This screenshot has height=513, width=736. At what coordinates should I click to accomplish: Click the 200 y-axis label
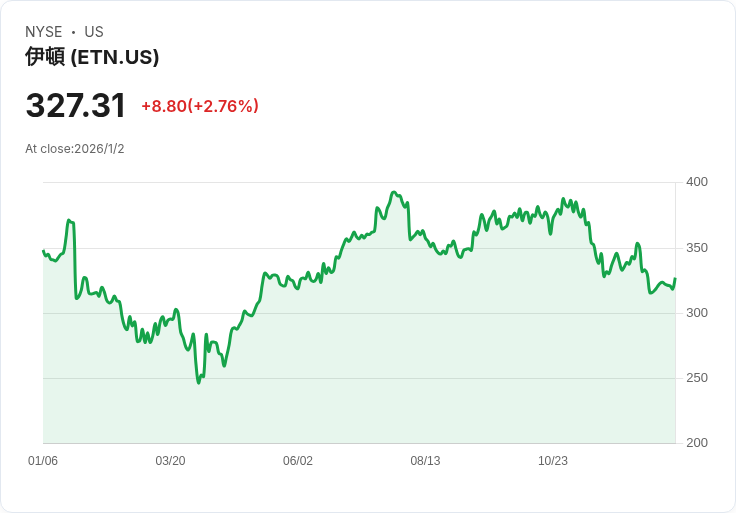click(697, 443)
